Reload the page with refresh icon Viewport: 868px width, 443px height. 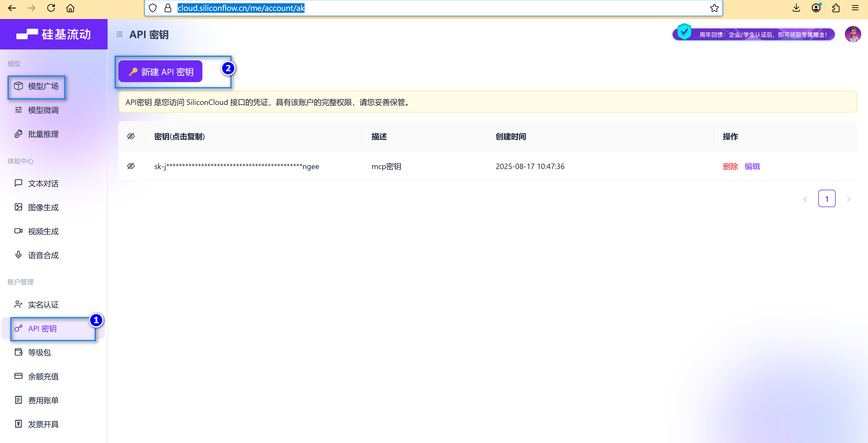51,8
